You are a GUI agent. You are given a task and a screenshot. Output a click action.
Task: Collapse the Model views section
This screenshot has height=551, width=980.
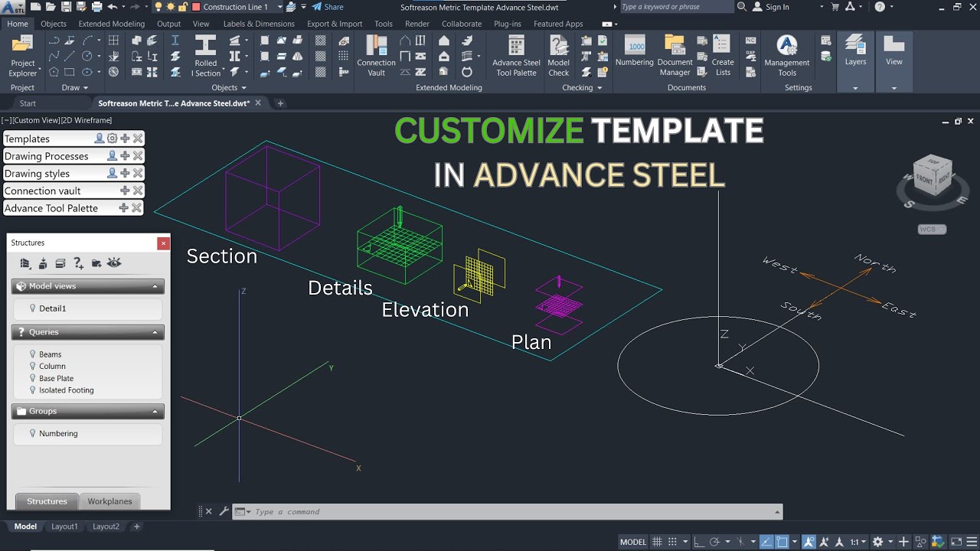pos(155,286)
